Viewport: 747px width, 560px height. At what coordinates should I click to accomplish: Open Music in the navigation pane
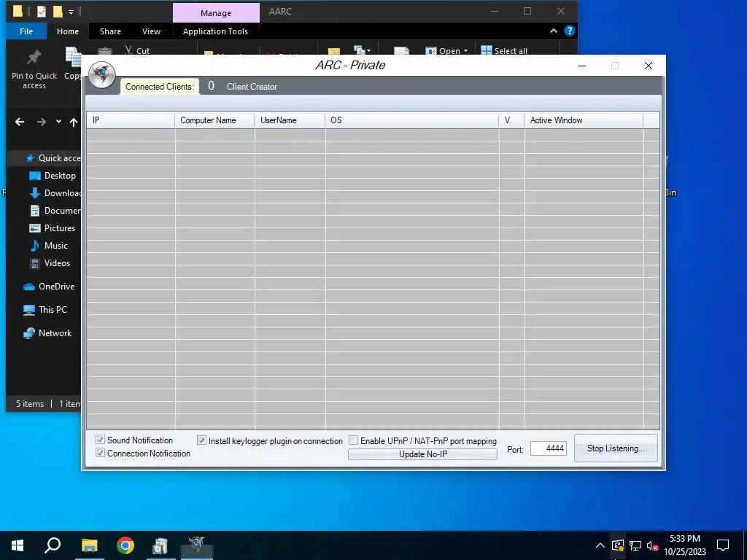pyautogui.click(x=49, y=246)
